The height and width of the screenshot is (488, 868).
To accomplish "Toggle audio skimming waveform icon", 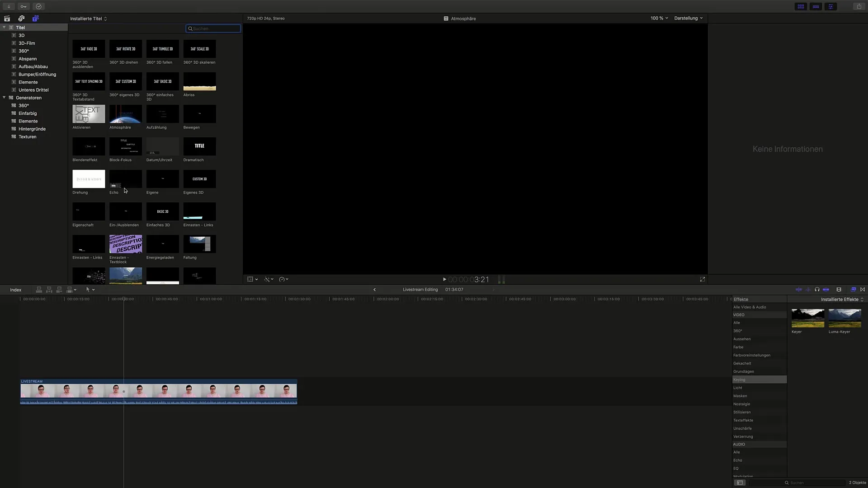I will tap(808, 290).
